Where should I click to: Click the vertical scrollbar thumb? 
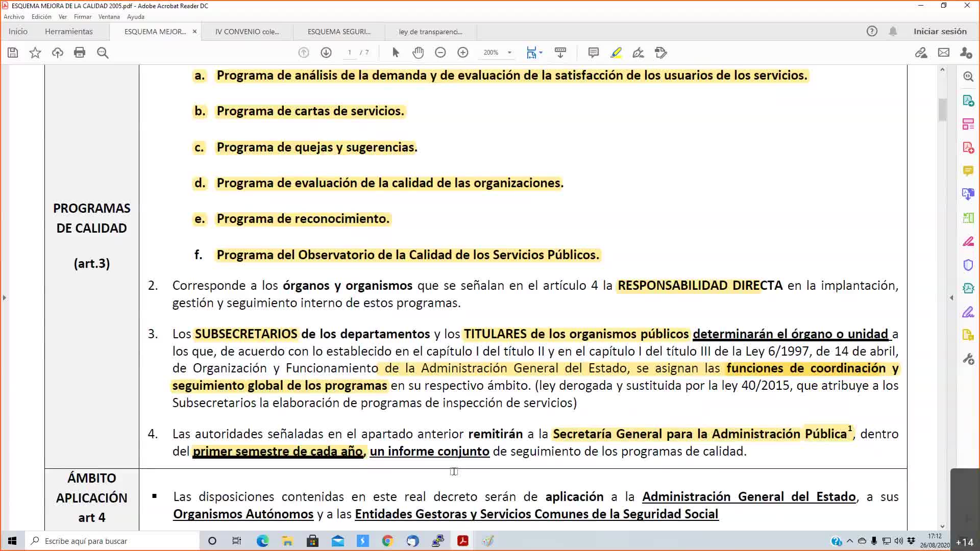[x=942, y=110]
